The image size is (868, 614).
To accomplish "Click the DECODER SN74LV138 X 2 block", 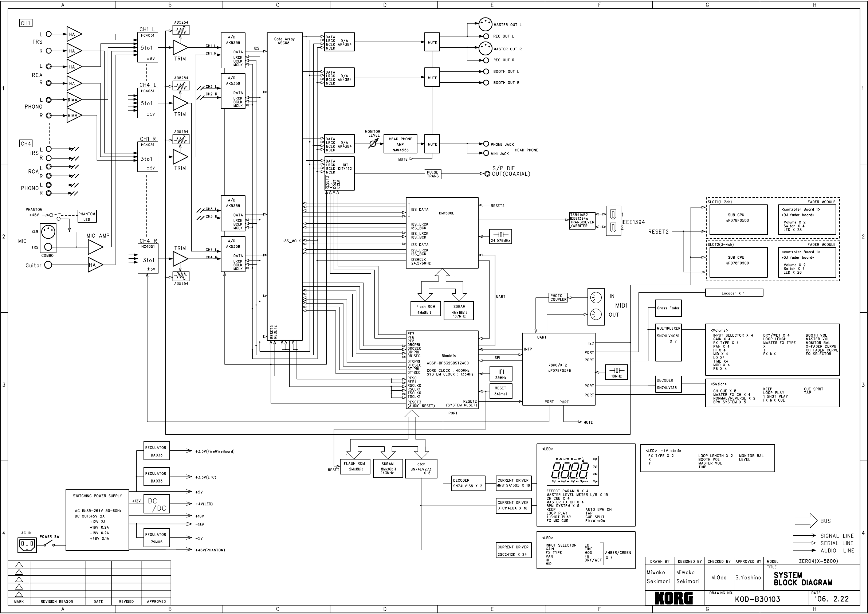I will (468, 483).
